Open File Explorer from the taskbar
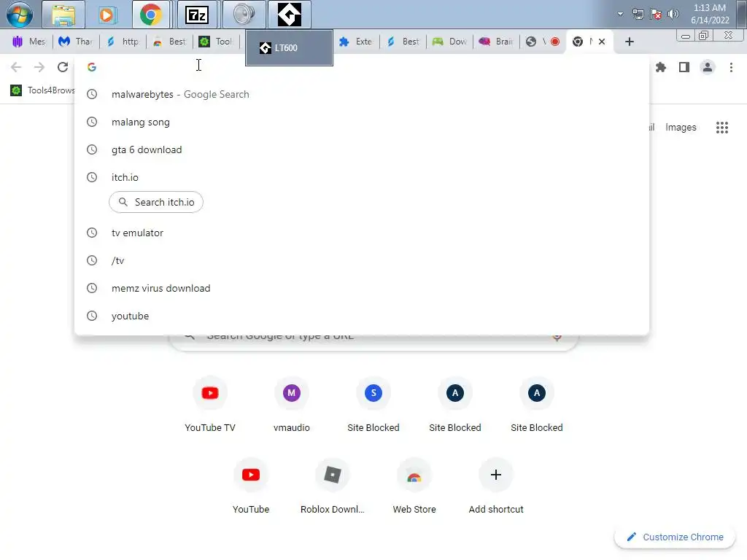747x560 pixels. tap(63, 15)
